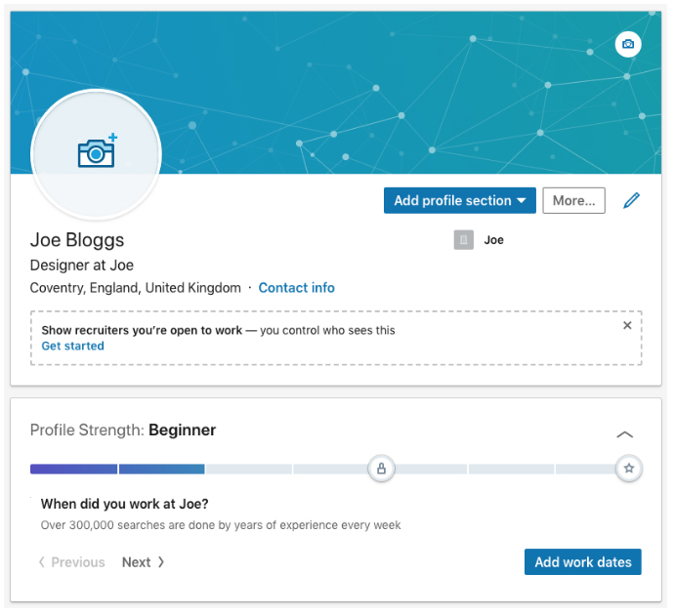Click the cover photo camera icon
This screenshot has height=616, width=674.
pyautogui.click(x=628, y=44)
